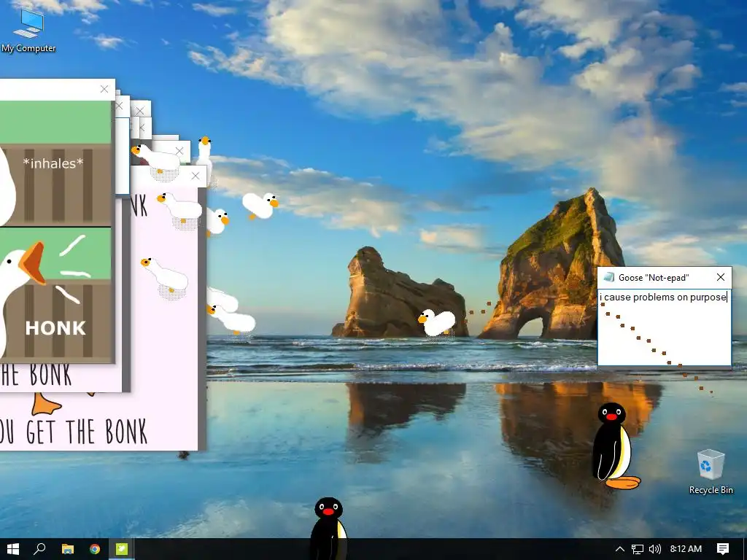Click the "GET THE BONK" text in pink meme
Viewport: 747px width, 560px height.
point(87,432)
